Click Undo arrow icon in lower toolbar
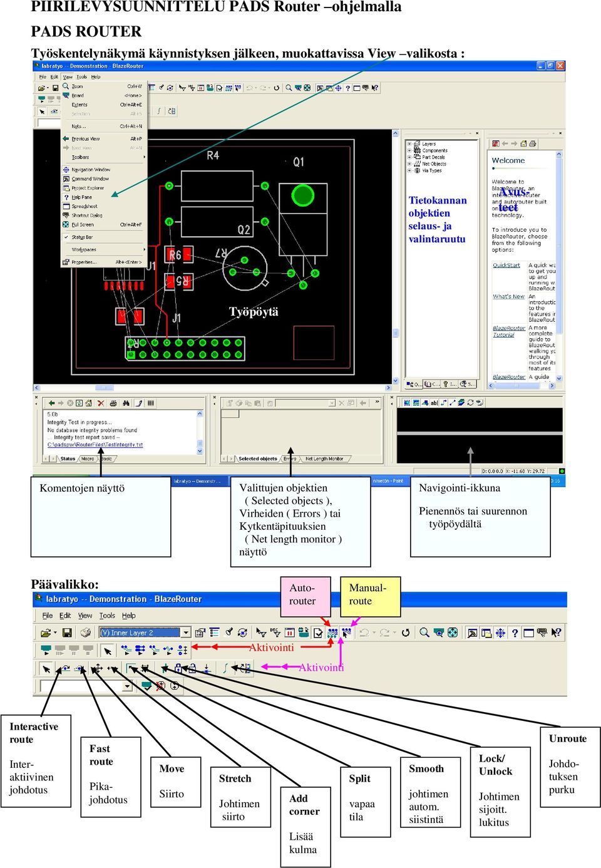601x868 pixels. coord(363,633)
